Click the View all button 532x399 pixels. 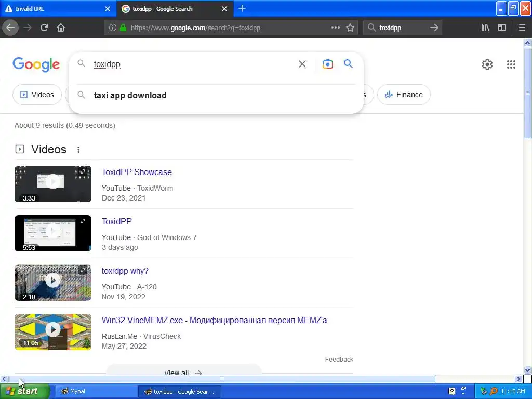(x=183, y=370)
